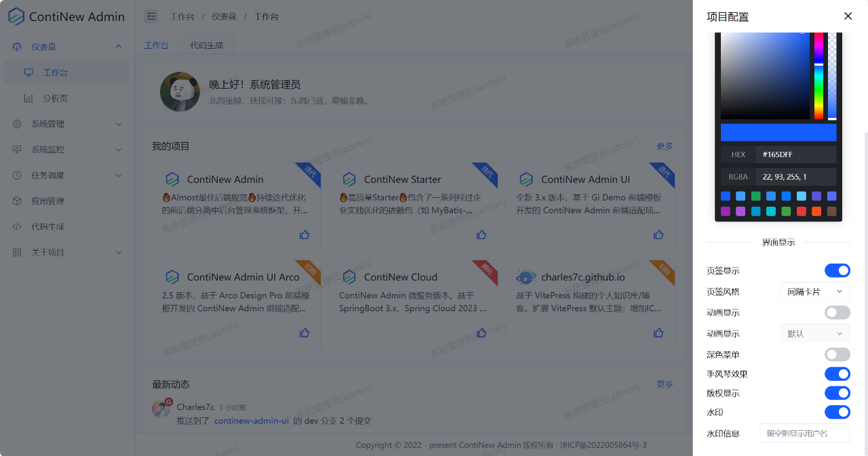Click the code brackets icon beside 代码生成 in sidebar
This screenshot has height=456, width=868.
point(17,227)
